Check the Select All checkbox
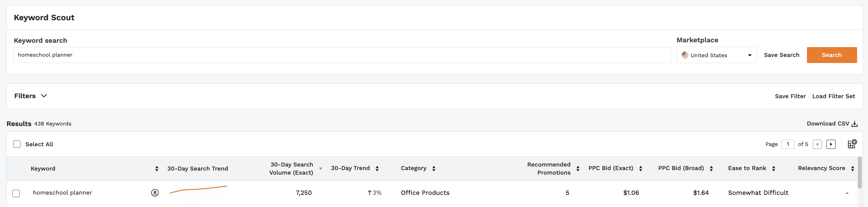 coord(17,144)
